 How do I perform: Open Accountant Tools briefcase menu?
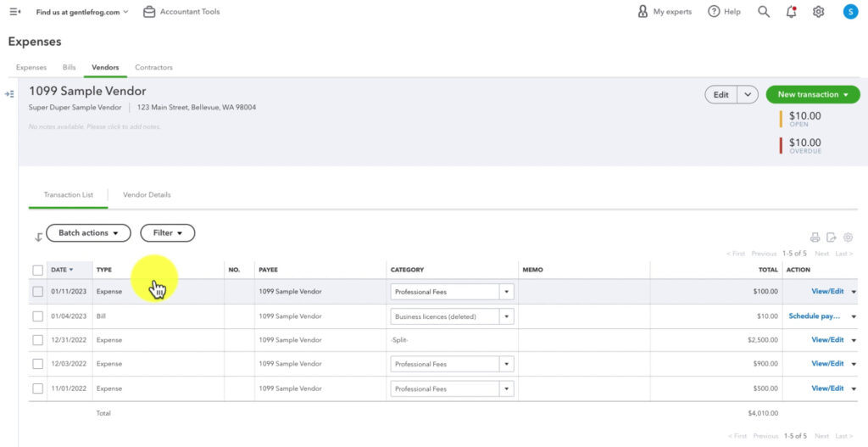[x=181, y=12]
